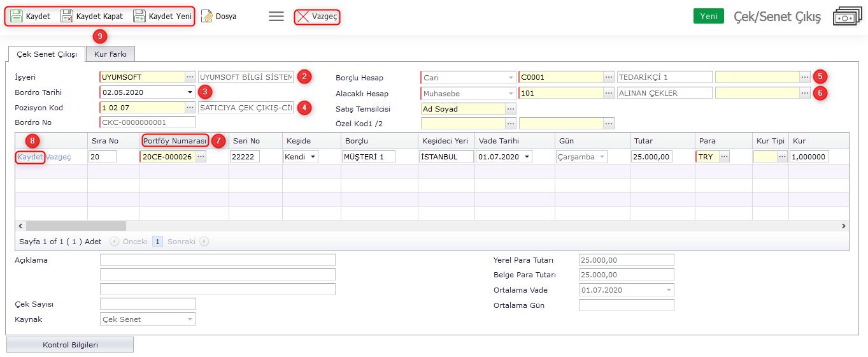Click Kaydet Kapat save and close icon

tap(67, 17)
